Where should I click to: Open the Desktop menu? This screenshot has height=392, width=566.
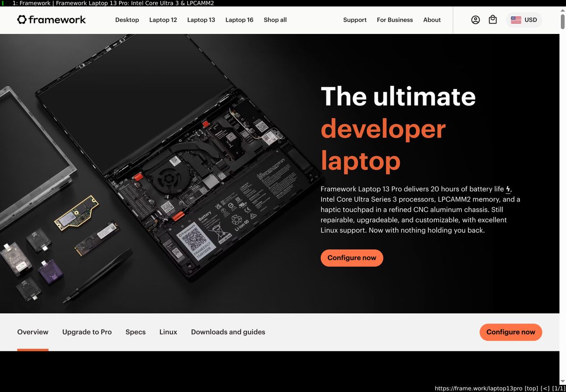[127, 20]
